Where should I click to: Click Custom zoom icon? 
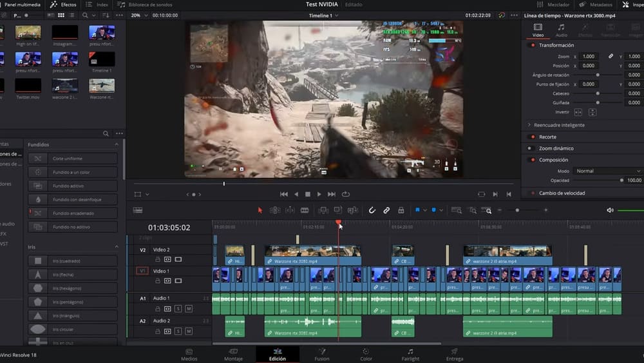pyautogui.click(x=487, y=210)
